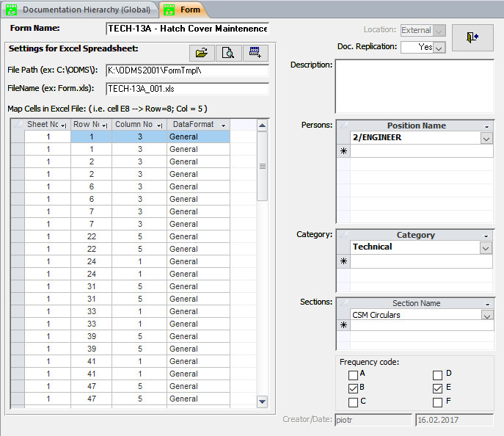The width and height of the screenshot is (504, 436).
Task: Check frequency code C
Action: (x=353, y=402)
